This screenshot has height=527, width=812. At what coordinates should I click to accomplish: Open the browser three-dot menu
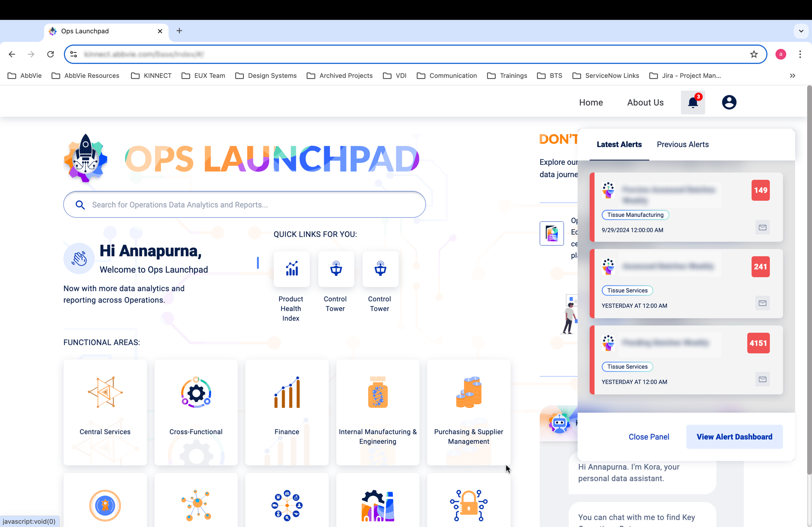pyautogui.click(x=800, y=54)
